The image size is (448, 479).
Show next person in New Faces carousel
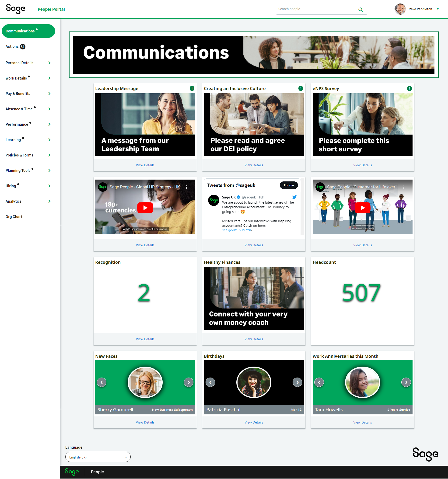(188, 382)
